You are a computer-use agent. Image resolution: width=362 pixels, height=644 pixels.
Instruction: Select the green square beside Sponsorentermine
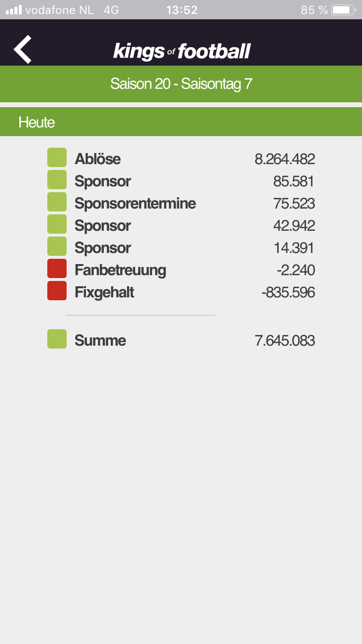(x=57, y=202)
